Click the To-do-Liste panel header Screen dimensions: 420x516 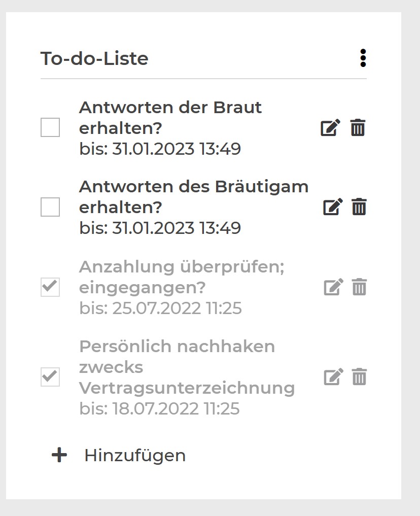(94, 59)
